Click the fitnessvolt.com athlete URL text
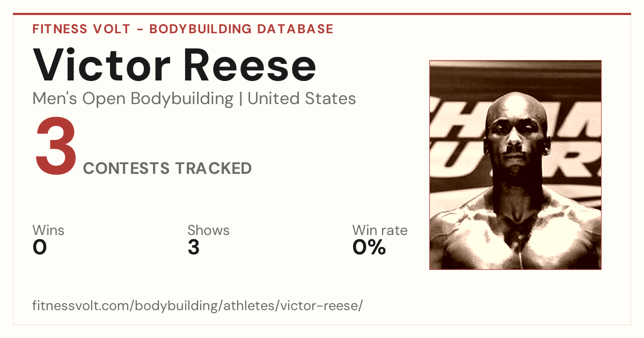This screenshot has width=644, height=338. (x=198, y=306)
